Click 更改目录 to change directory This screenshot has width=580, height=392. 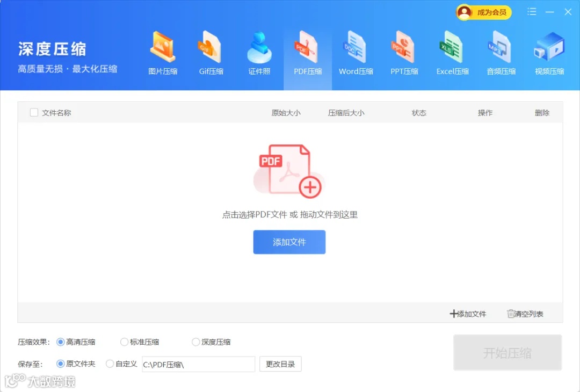pos(280,364)
